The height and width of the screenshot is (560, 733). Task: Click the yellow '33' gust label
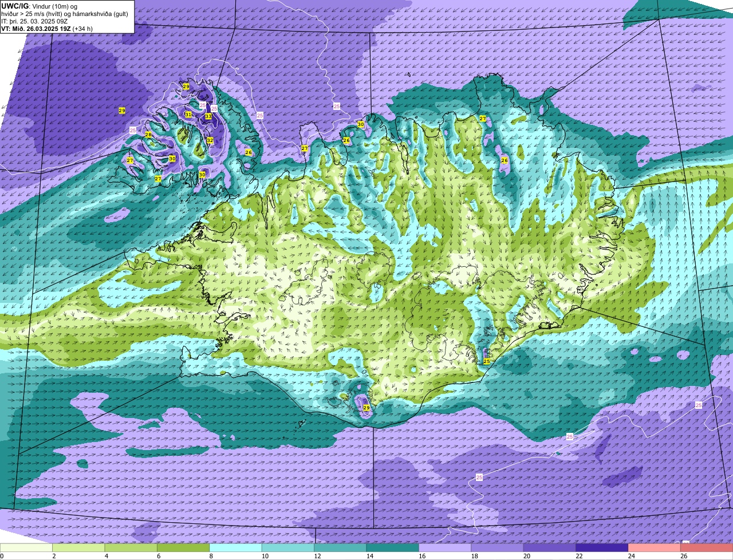[208, 116]
